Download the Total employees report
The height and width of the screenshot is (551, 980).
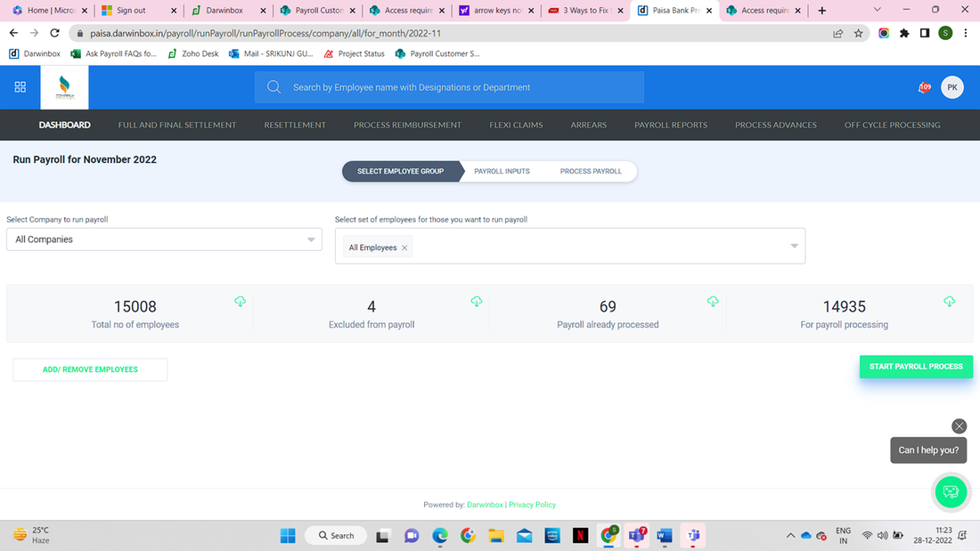coord(240,302)
